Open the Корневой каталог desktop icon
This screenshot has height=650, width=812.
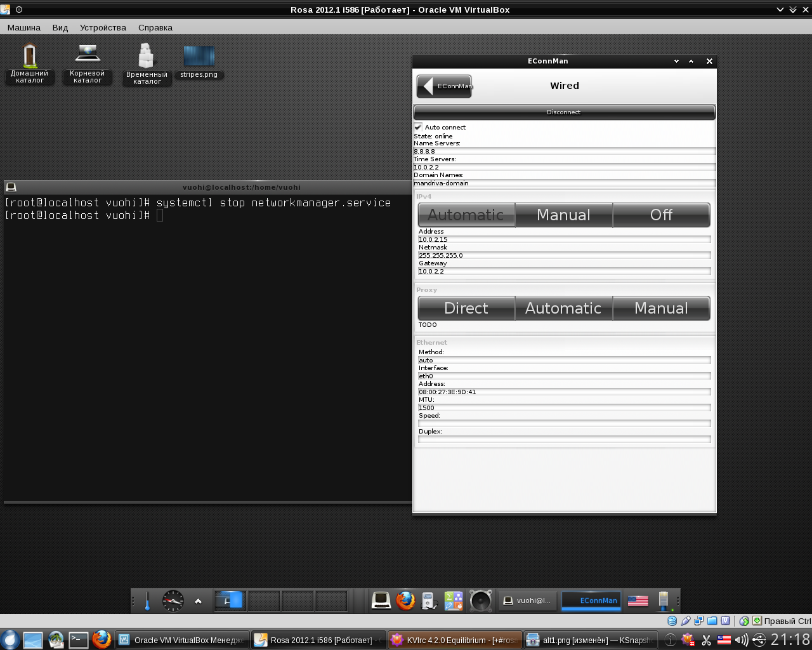click(x=88, y=63)
